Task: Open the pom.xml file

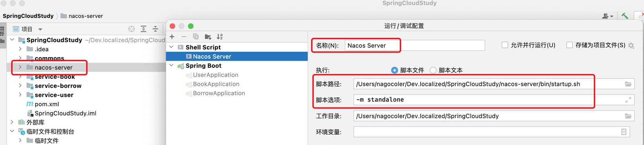Action: (x=47, y=104)
